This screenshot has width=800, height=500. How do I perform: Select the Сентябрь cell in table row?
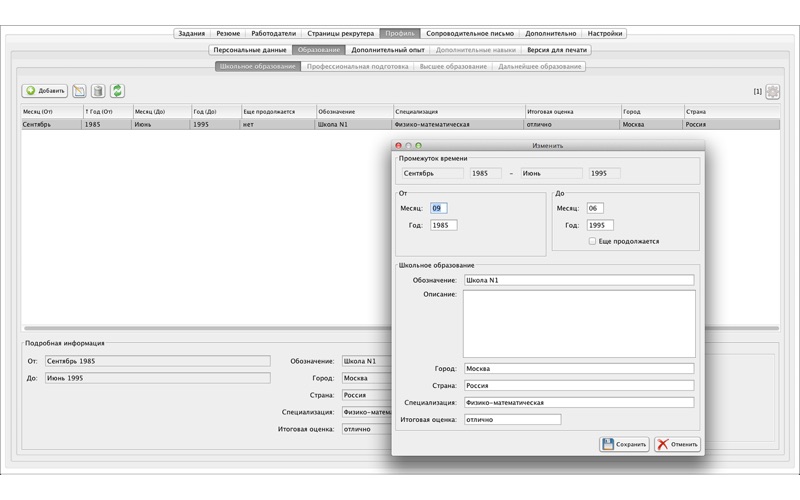click(51, 124)
